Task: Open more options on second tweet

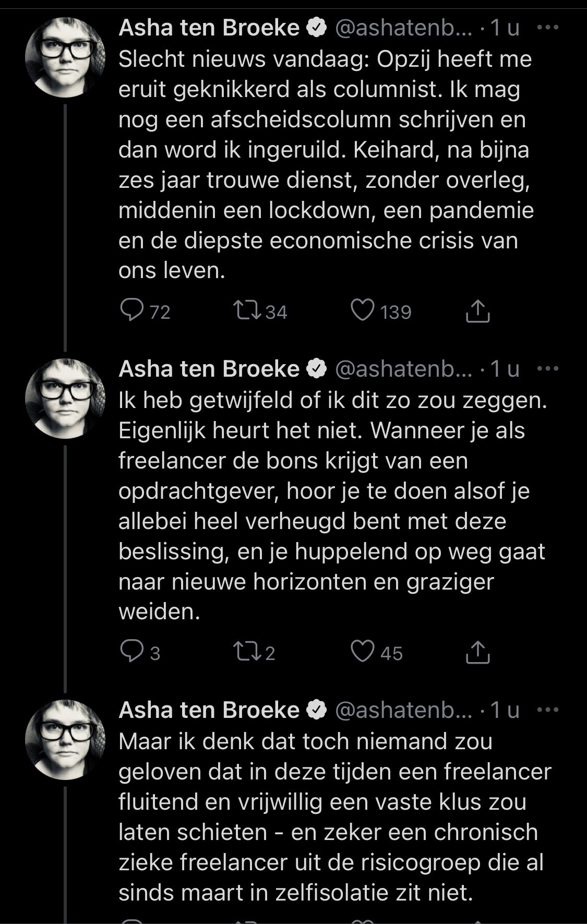Action: click(547, 369)
